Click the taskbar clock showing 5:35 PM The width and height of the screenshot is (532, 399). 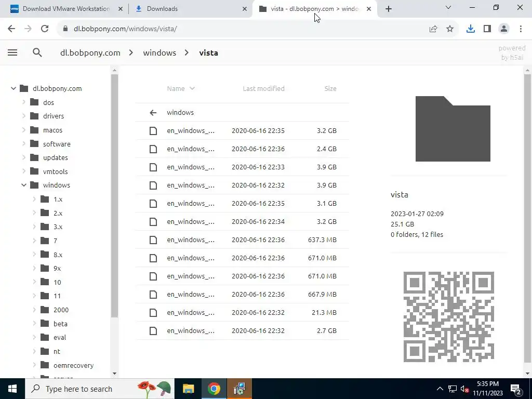[488, 389]
